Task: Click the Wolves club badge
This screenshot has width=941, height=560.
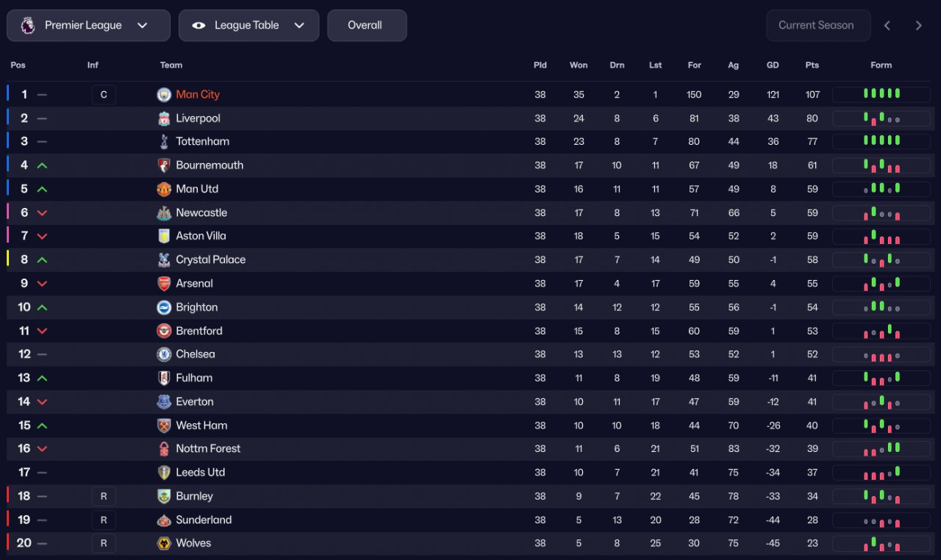Action: [x=164, y=543]
